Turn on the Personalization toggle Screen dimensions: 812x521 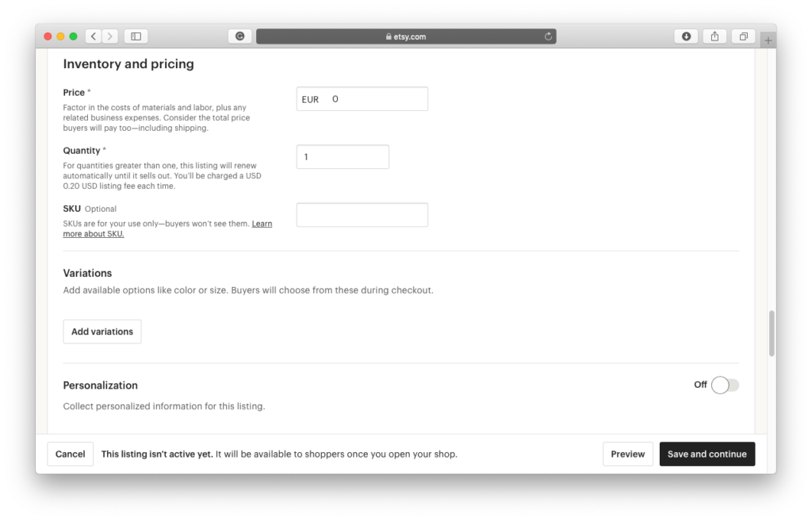[724, 385]
